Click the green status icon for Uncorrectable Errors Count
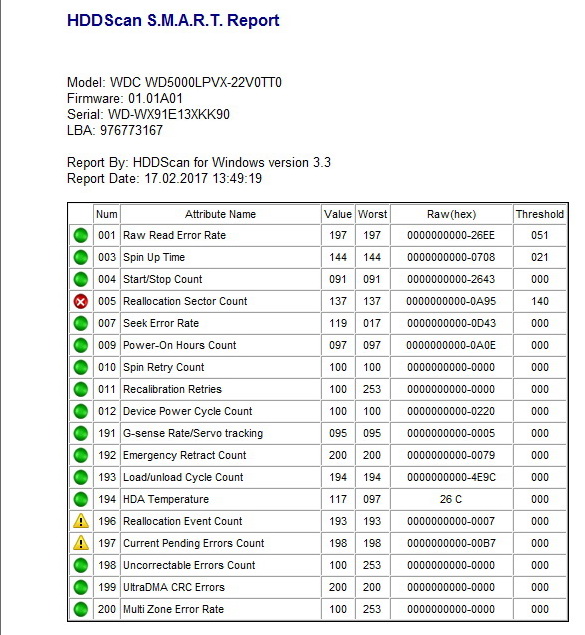 [x=81, y=565]
